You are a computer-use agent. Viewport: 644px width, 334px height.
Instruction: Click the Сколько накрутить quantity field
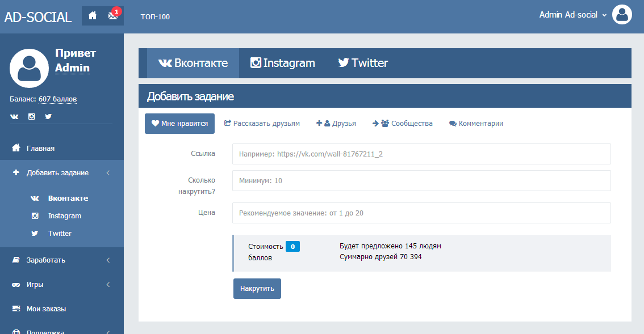(421, 180)
